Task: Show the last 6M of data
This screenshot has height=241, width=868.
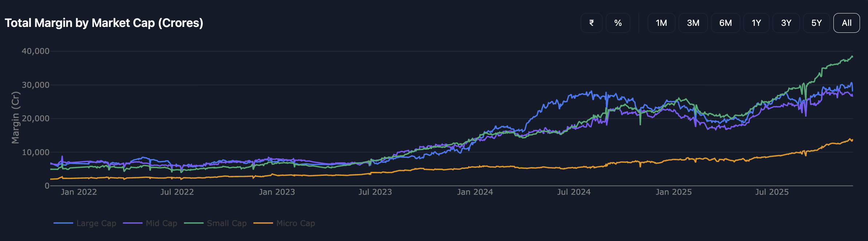Action: coord(725,23)
